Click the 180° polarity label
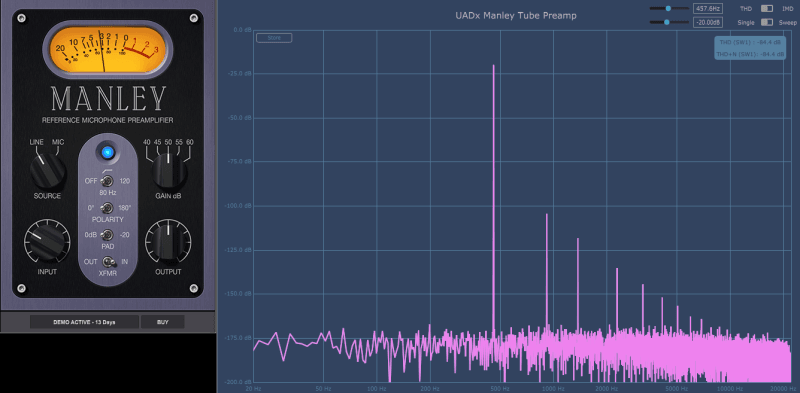800x393 pixels. click(x=125, y=208)
